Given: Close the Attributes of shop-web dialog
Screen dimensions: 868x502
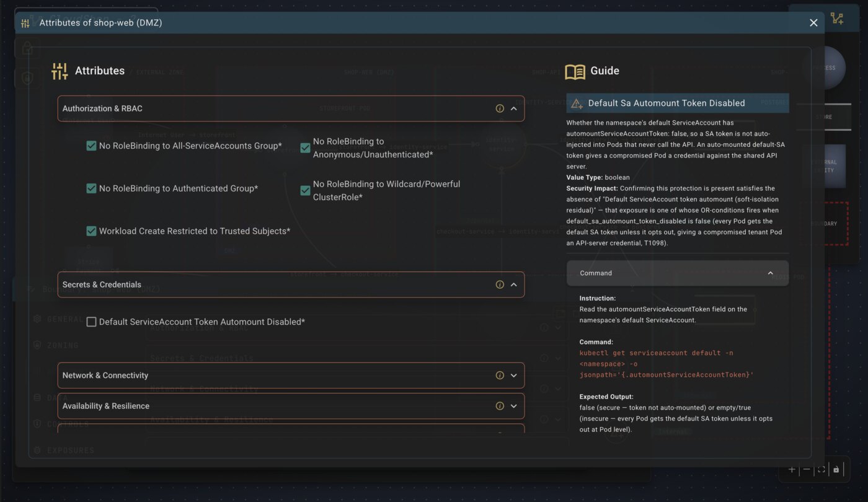Looking at the screenshot, I should coord(813,23).
